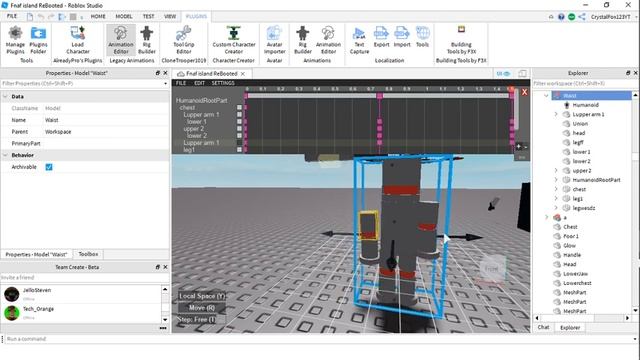
Task: Click the keyframe marker at 0.75 on top bar
Action: click(380, 96)
